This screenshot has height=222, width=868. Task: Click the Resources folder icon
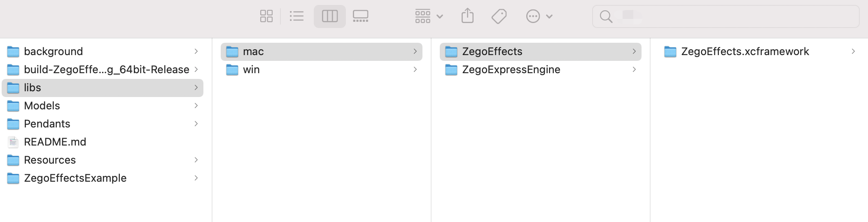13,160
